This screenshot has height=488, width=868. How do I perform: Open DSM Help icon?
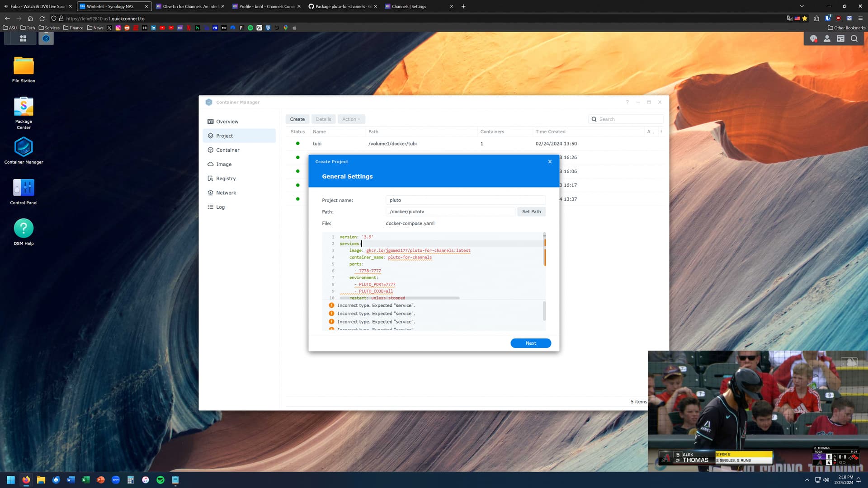[24, 229]
